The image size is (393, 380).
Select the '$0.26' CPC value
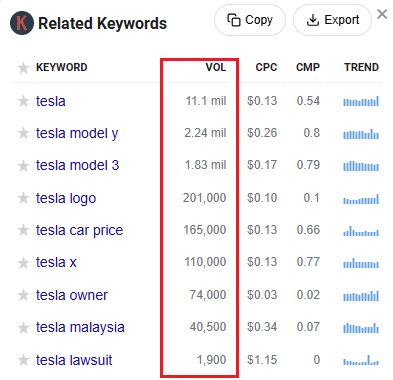[x=262, y=133]
